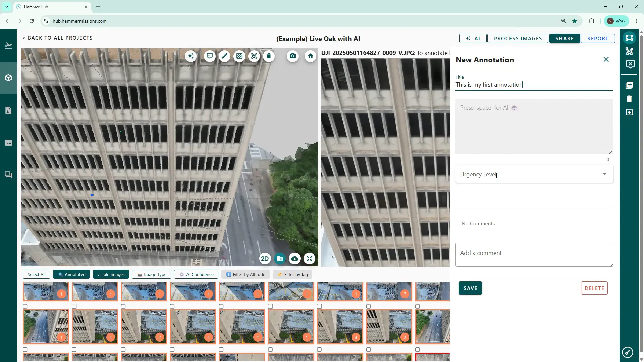Click the AI sparkle tool icon
Image resolution: width=644 pixels, height=362 pixels.
[191, 56]
